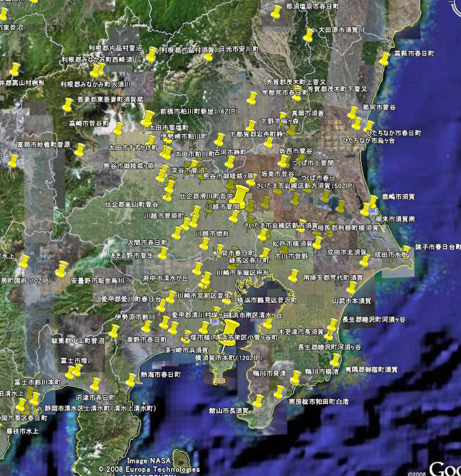Viewport: 461px width, 476px height.
Task: Select the pushpin above 沼津市春日町
Action: (x=95, y=384)
